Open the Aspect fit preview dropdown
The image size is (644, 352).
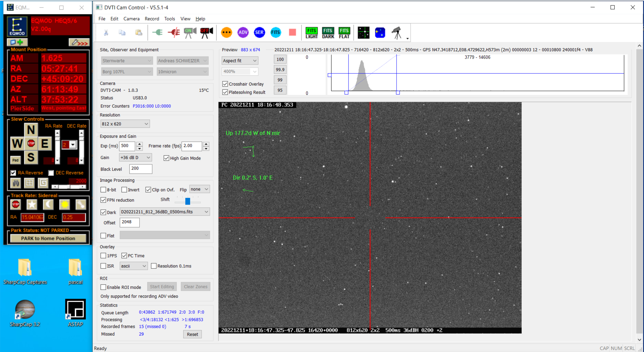[x=239, y=61]
